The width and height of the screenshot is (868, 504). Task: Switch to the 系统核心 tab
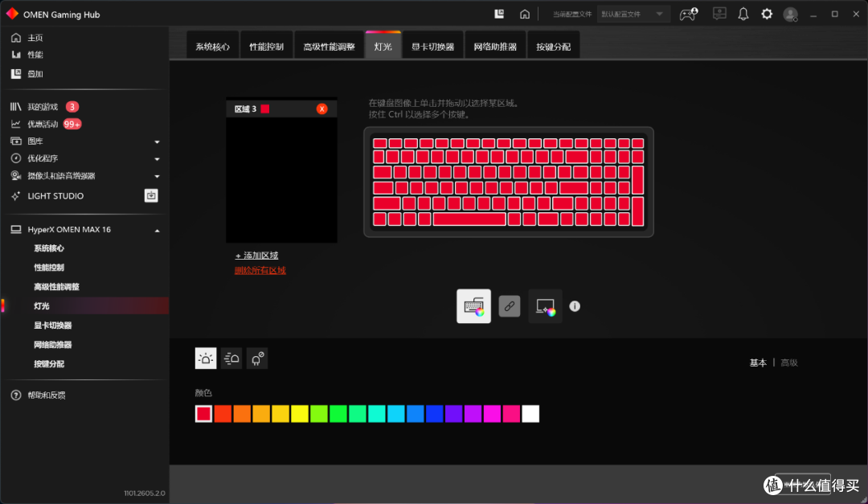(x=212, y=47)
